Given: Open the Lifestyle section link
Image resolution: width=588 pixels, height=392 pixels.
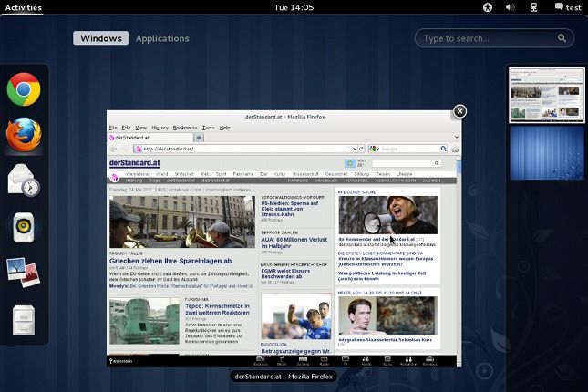Looking at the screenshot, I should tap(405, 174).
